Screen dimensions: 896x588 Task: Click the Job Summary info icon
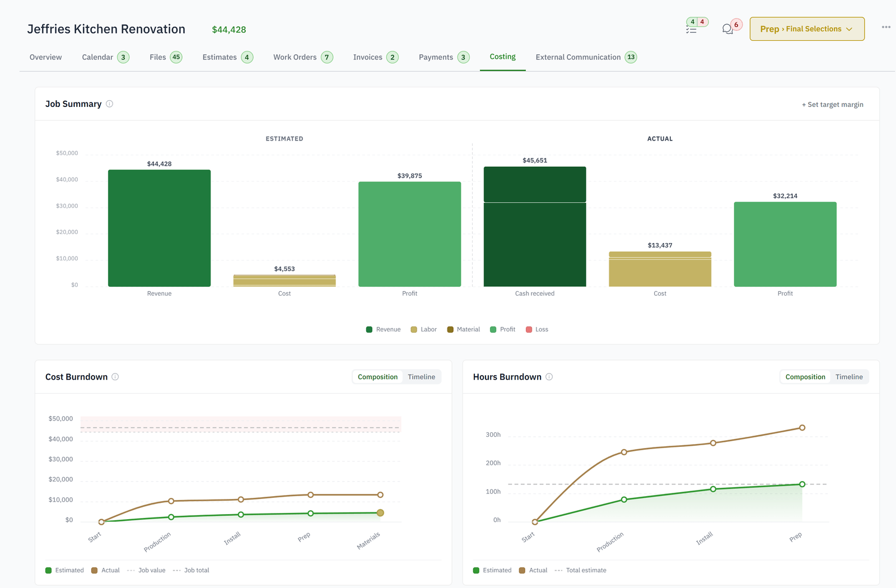click(110, 104)
